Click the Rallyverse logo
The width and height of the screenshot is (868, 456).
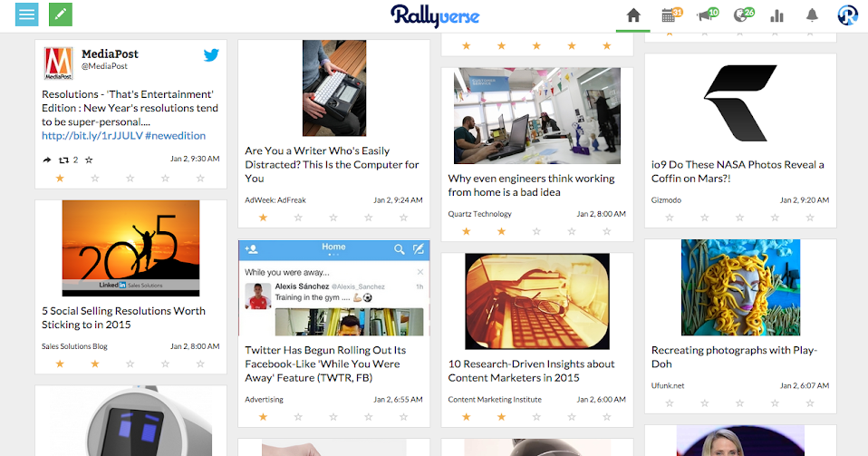[x=435, y=15]
